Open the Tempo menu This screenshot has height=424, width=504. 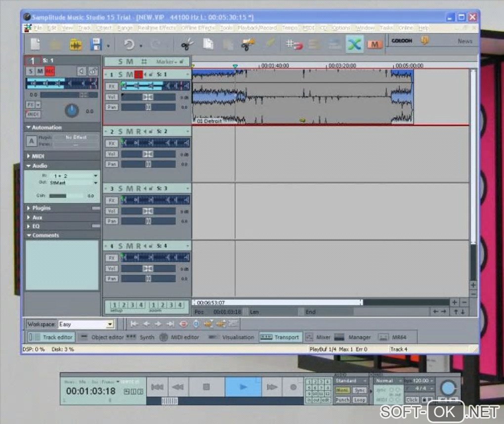tap(290, 28)
